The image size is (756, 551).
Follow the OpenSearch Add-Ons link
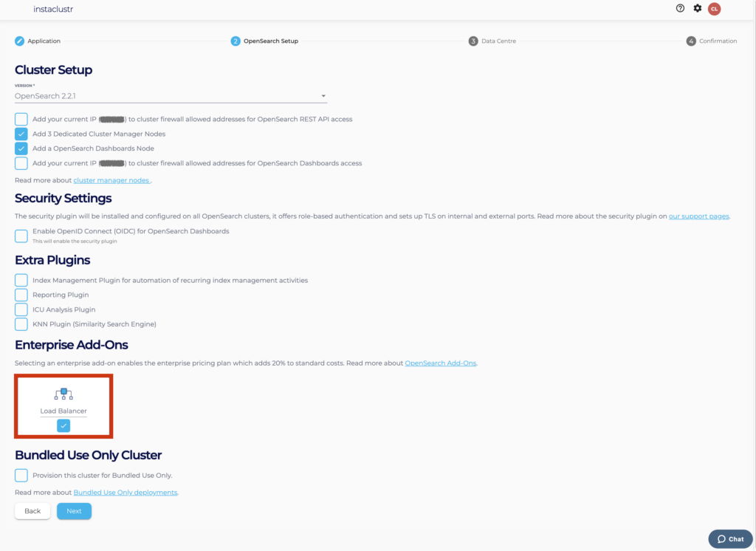tap(440, 363)
